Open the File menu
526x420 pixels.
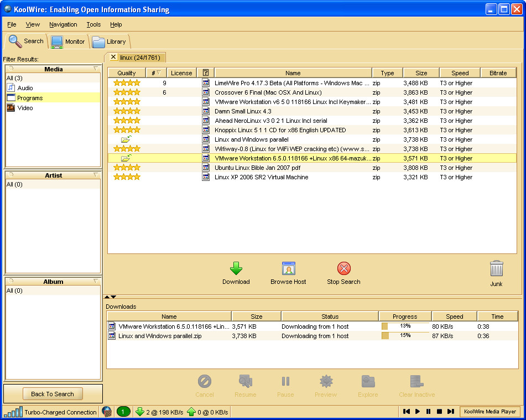tap(12, 24)
